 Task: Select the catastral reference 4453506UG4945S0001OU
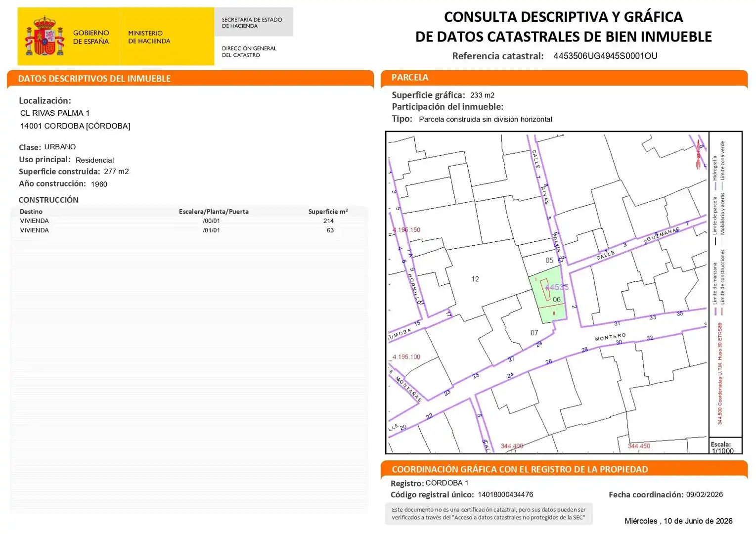pyautogui.click(x=605, y=56)
